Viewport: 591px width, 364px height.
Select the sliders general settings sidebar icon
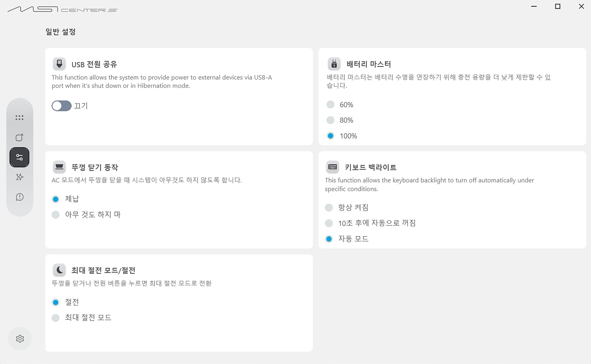click(20, 157)
